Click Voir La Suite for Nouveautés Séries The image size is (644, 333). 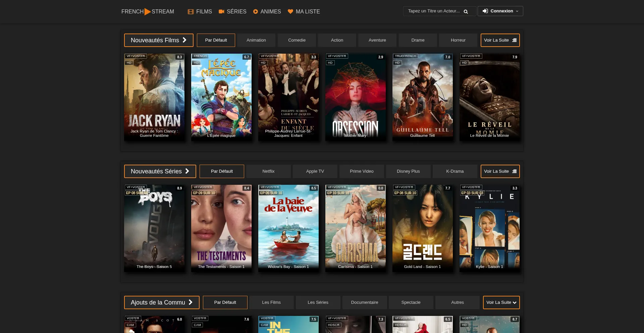pos(500,171)
